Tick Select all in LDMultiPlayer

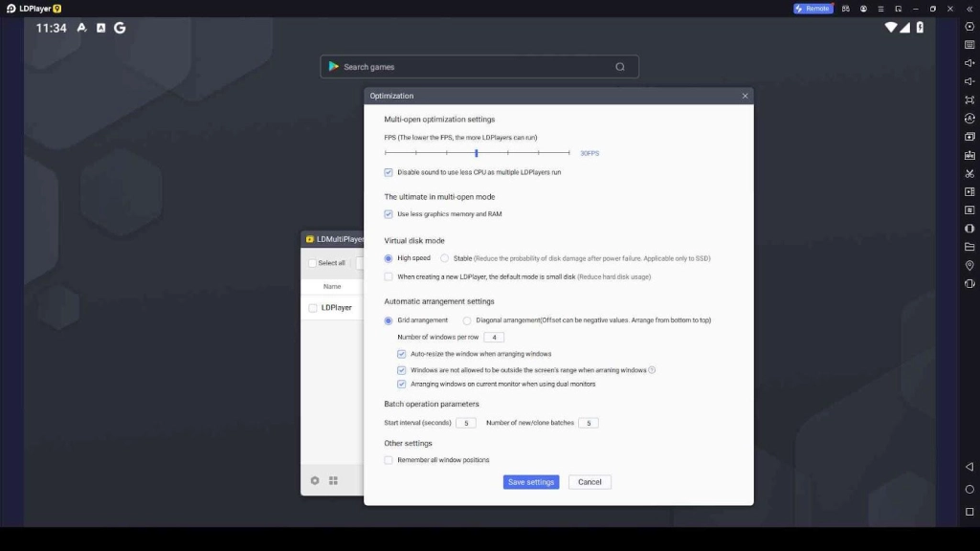coord(313,263)
